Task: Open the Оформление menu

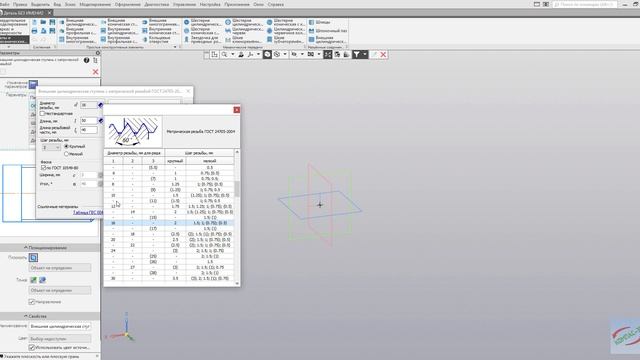Action: (127, 4)
